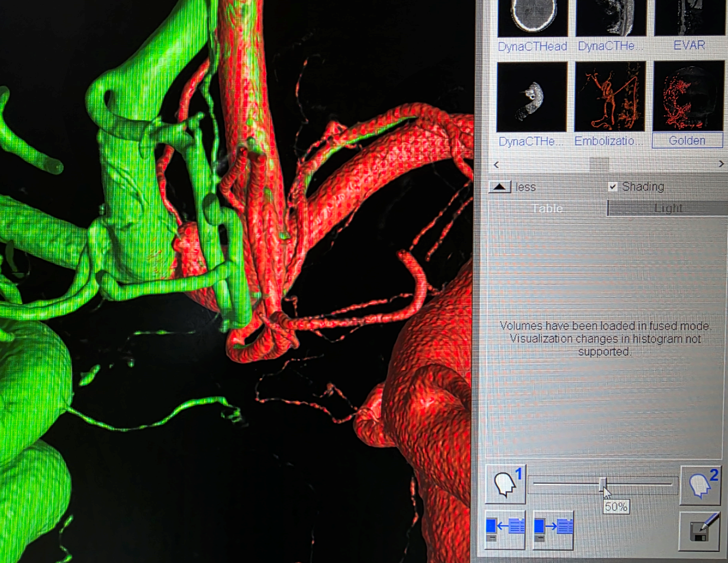Click the preset gallery horizontal scrollbar thumb
Viewport: 728px width, 563px height.
pos(600,164)
